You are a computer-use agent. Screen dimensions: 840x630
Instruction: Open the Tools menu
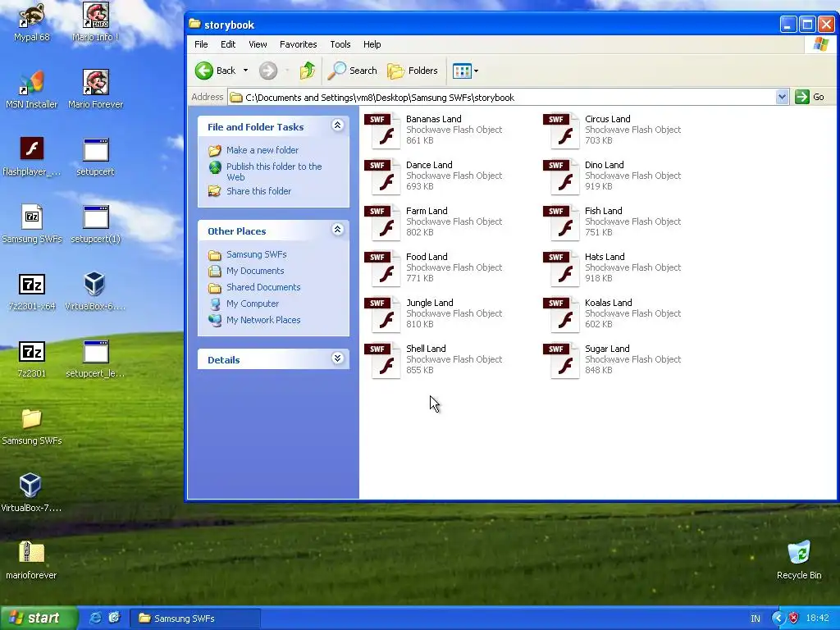(340, 44)
